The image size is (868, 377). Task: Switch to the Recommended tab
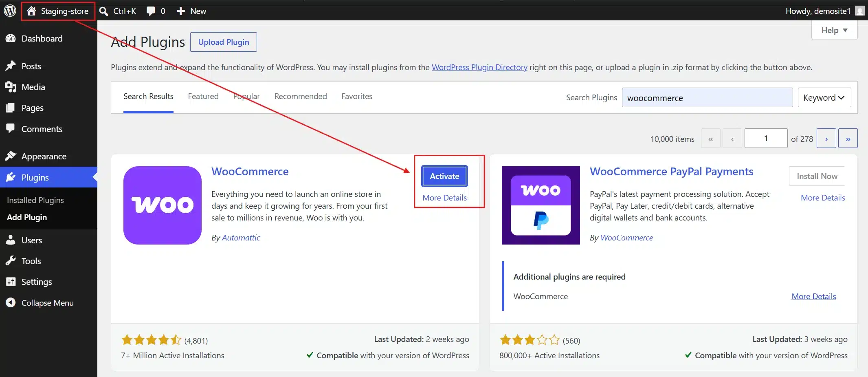(301, 97)
